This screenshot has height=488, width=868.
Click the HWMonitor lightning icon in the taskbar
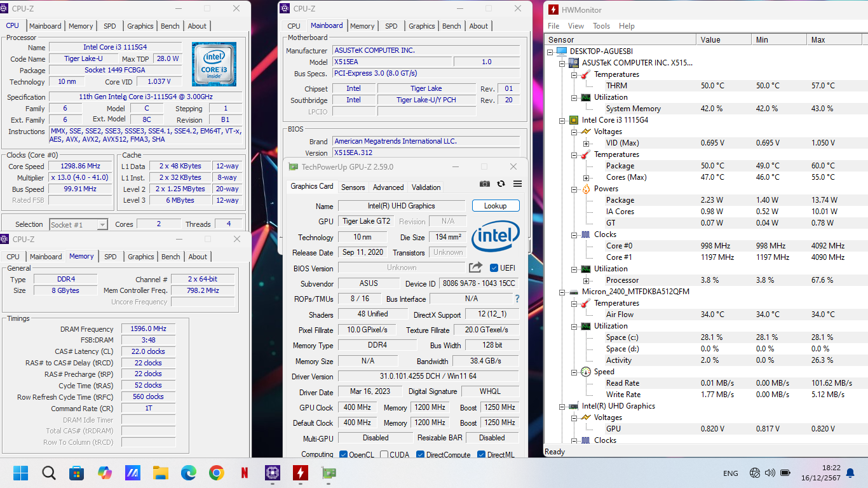point(300,473)
